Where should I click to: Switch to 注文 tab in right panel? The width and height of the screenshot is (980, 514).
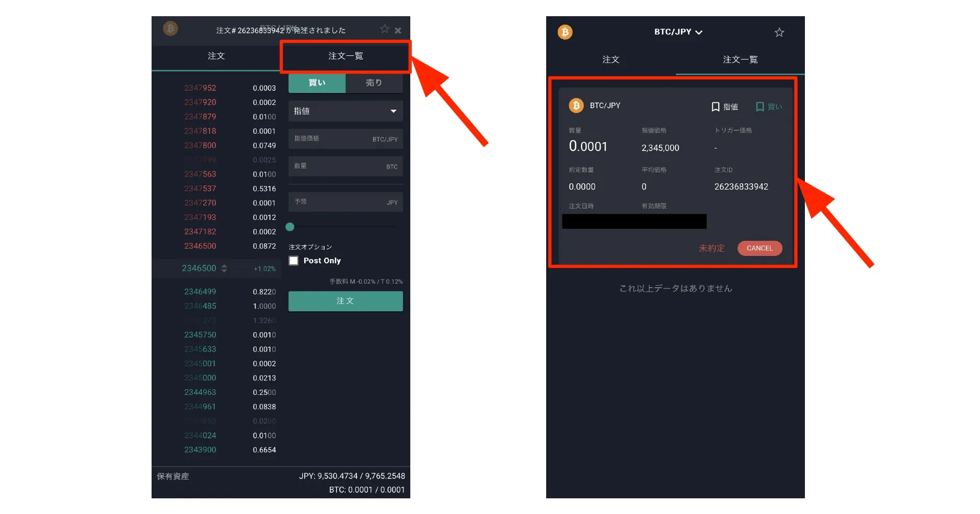click(x=610, y=60)
